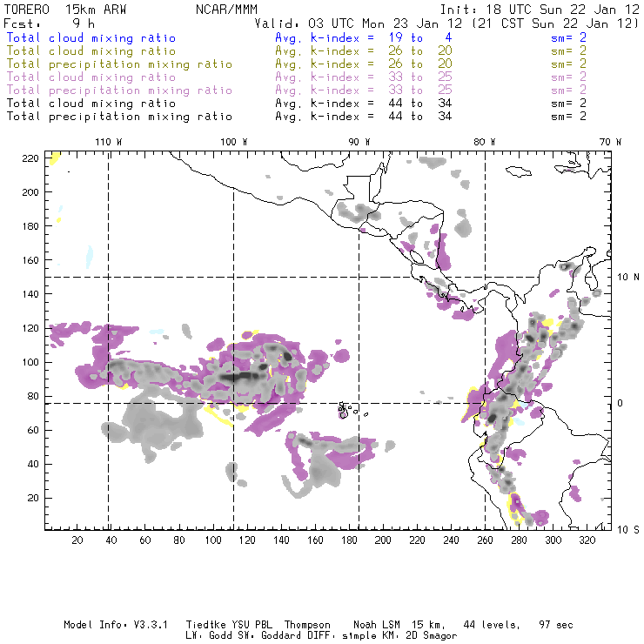Viewport: 644px width, 644px height.
Task: Select the purple "Total cloud mixing ratio" legend entry
Action: click(x=91, y=77)
